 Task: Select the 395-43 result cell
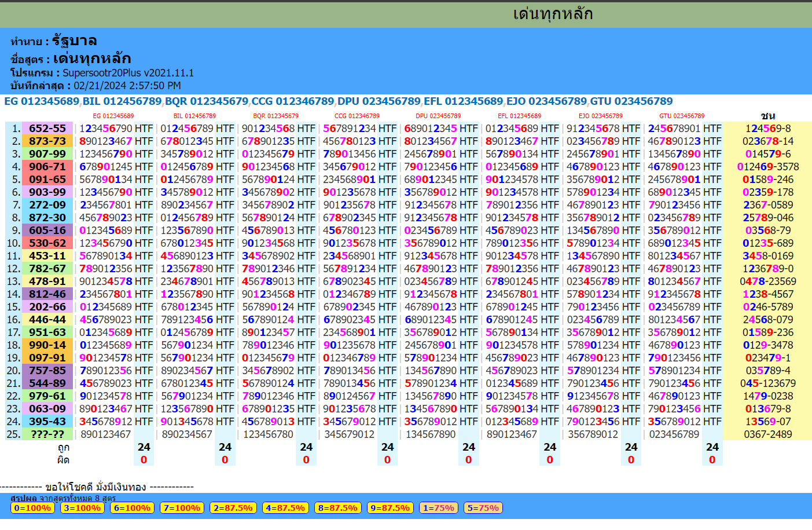(x=47, y=422)
